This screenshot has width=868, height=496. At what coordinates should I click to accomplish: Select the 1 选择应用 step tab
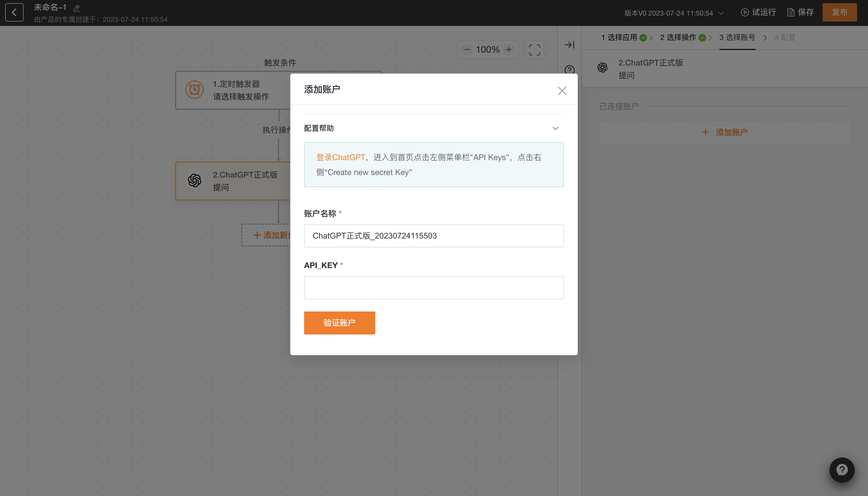tap(619, 37)
